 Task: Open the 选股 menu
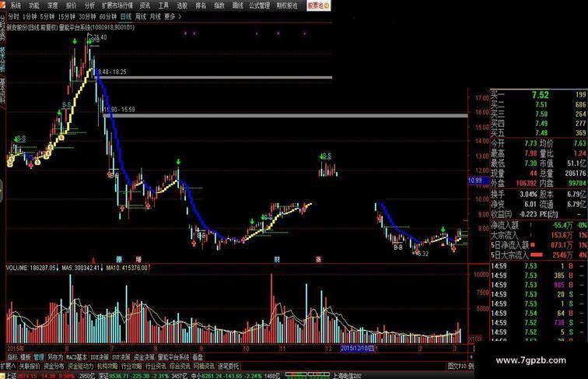coord(182,5)
